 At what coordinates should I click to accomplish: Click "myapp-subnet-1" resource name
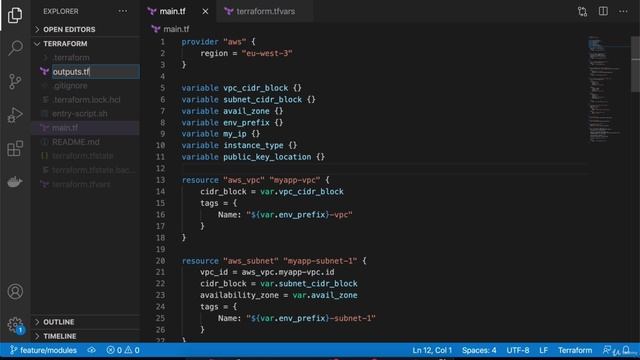pos(320,261)
